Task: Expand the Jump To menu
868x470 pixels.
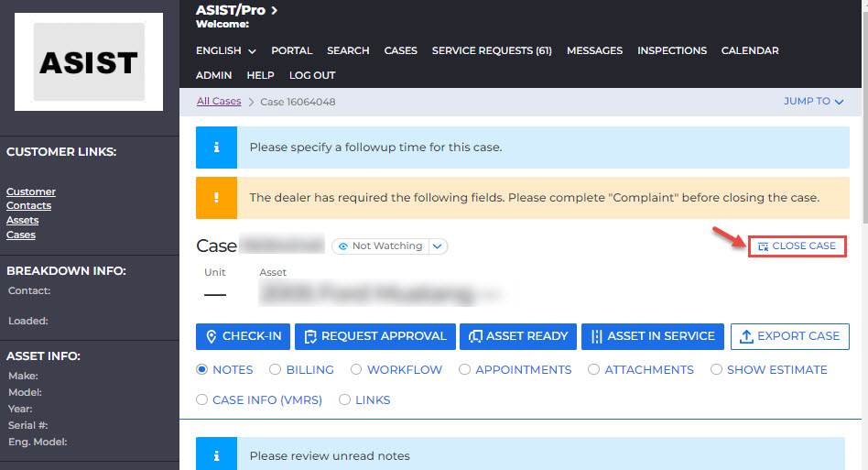Action: tap(813, 102)
